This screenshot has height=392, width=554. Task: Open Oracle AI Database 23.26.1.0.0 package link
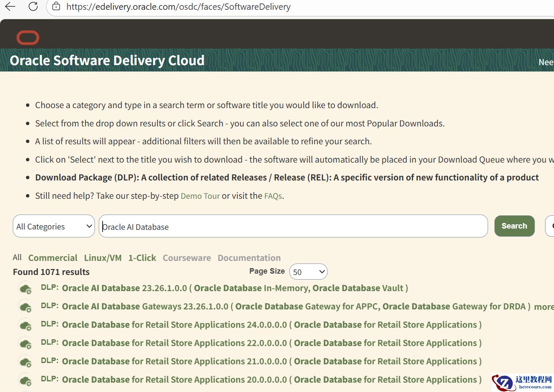[235, 288]
